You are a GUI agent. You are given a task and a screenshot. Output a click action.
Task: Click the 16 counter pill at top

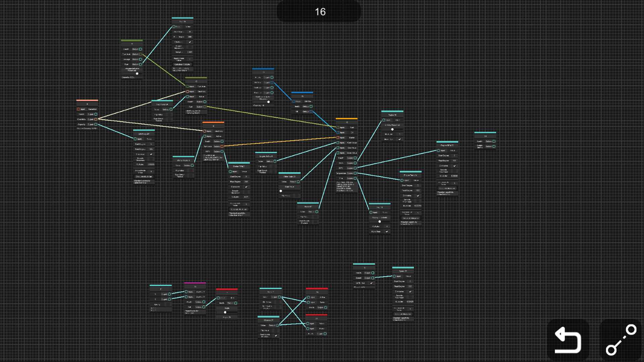pos(320,12)
